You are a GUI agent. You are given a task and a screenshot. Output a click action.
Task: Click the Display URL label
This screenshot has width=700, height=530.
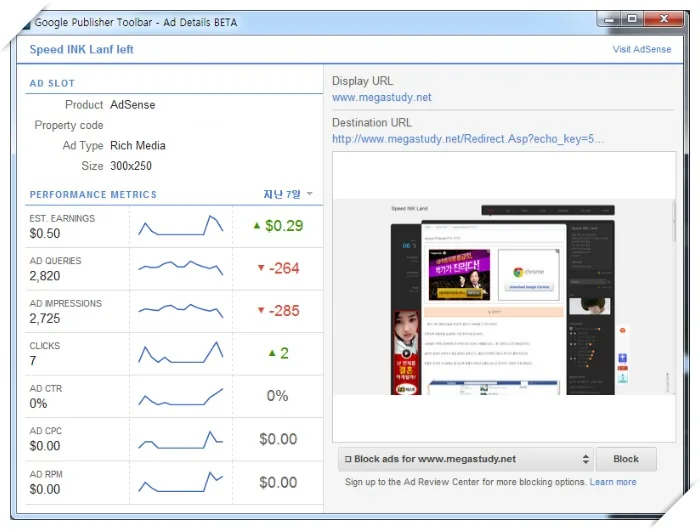point(362,81)
